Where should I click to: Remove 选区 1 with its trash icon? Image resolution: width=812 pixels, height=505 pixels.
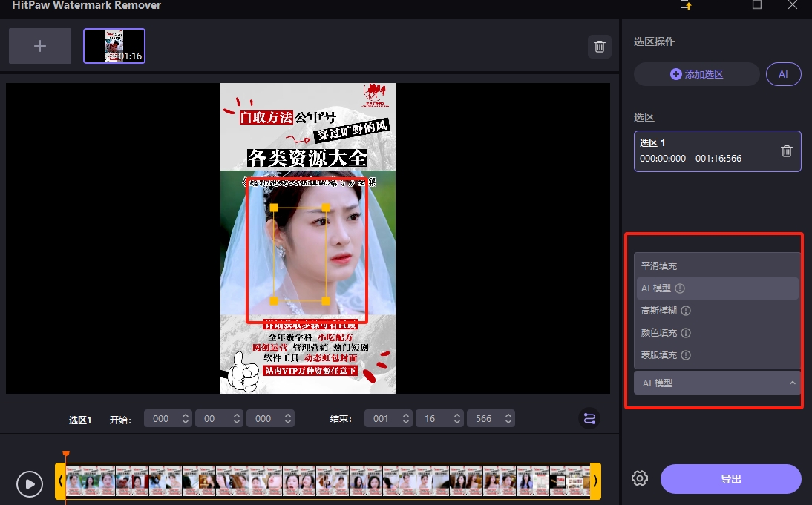click(786, 151)
